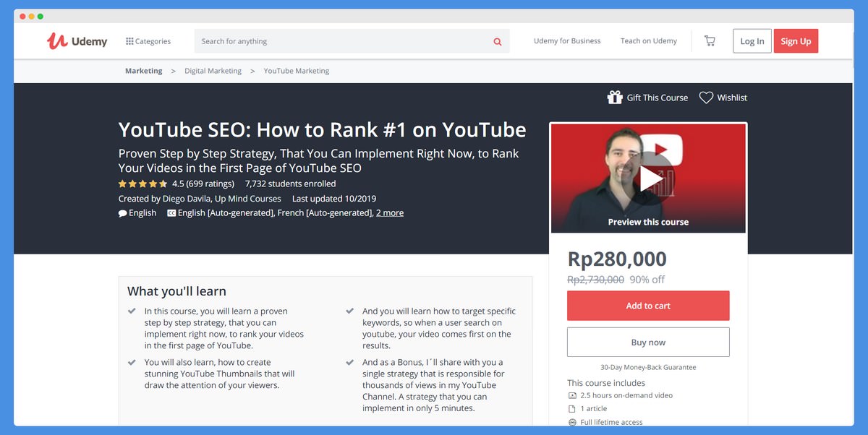Click the gift box icon
This screenshot has height=435, width=868.
(x=615, y=98)
